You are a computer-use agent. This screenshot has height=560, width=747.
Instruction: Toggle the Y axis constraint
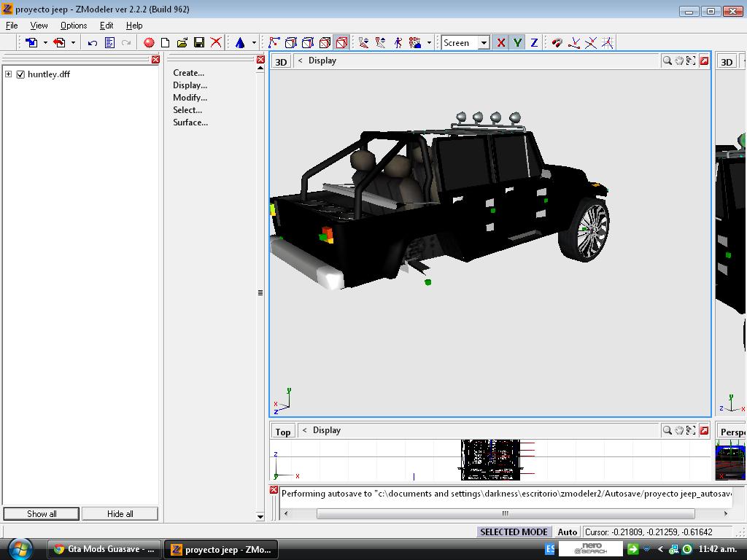tap(517, 43)
